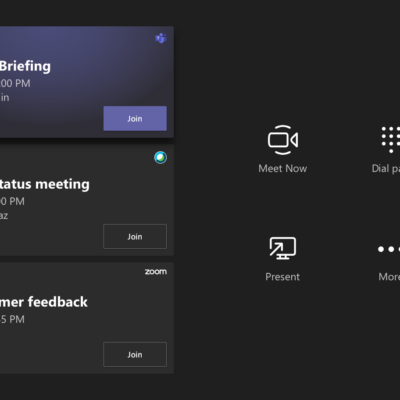
Task: Open the More options dots icon
Action: 389,249
